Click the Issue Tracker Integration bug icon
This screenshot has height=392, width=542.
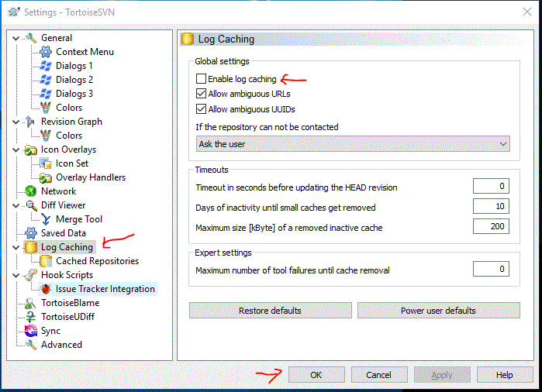46,289
